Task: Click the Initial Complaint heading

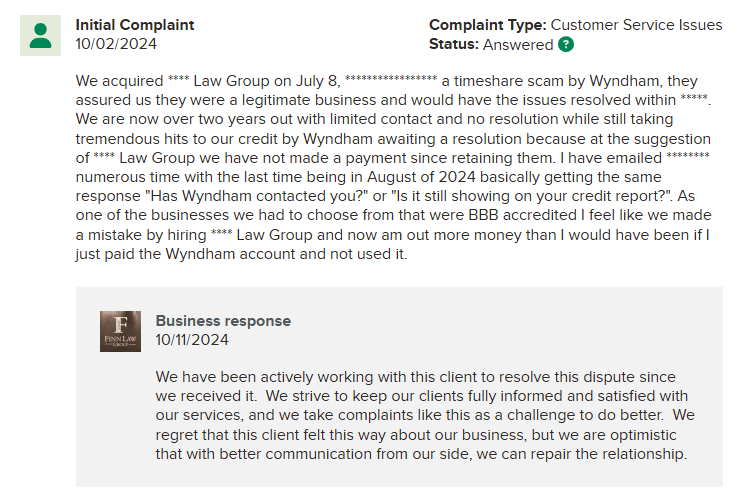Action: click(x=135, y=25)
